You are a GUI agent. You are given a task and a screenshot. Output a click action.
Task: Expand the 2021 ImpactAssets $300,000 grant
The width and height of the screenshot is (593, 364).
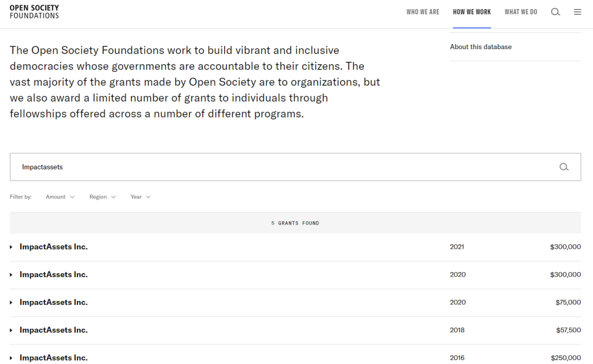click(x=11, y=247)
